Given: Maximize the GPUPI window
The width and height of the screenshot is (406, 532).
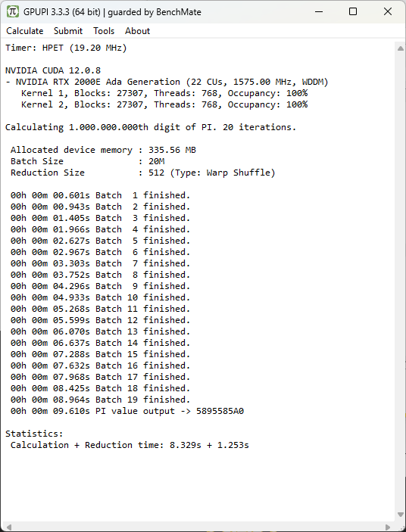Looking at the screenshot, I should (x=353, y=11).
